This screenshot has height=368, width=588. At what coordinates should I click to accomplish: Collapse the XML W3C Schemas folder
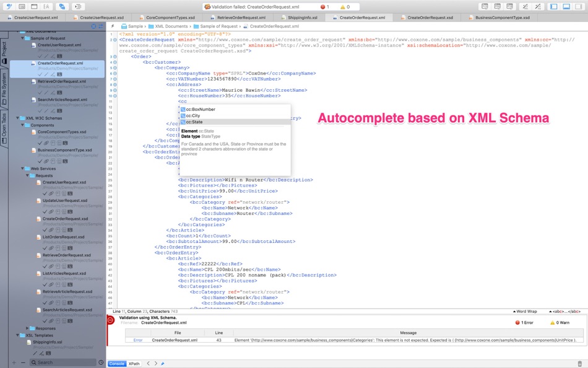click(x=17, y=118)
